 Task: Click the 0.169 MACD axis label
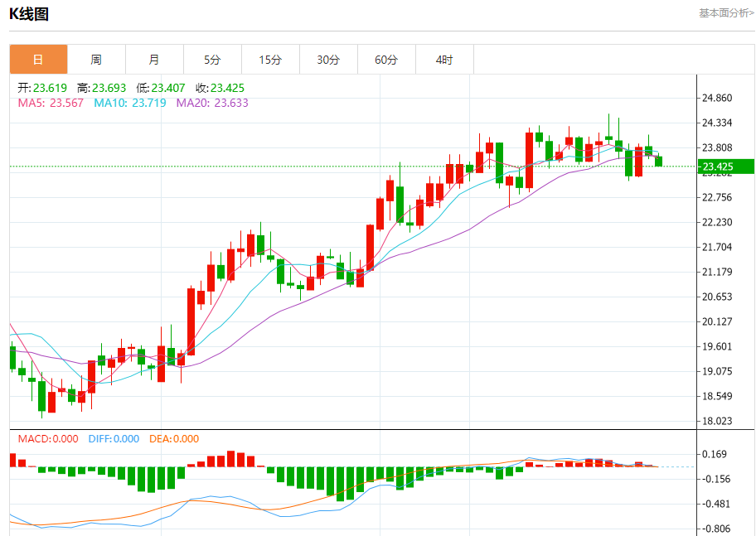(714, 454)
